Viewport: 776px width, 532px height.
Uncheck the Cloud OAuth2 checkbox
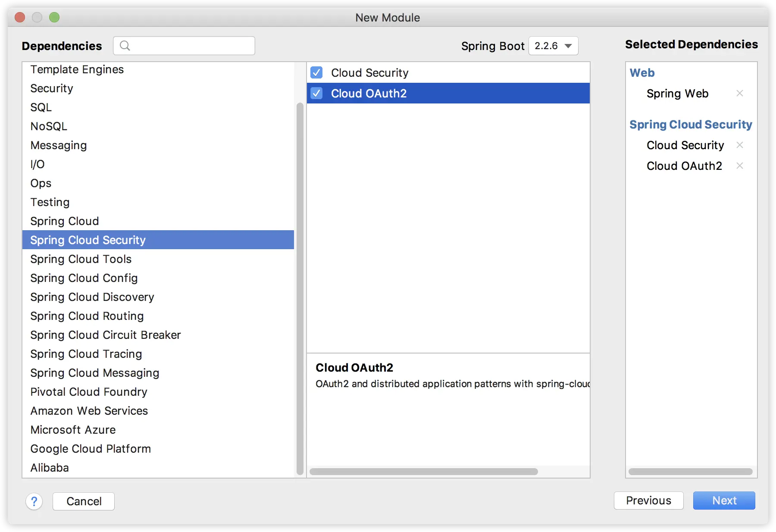316,93
